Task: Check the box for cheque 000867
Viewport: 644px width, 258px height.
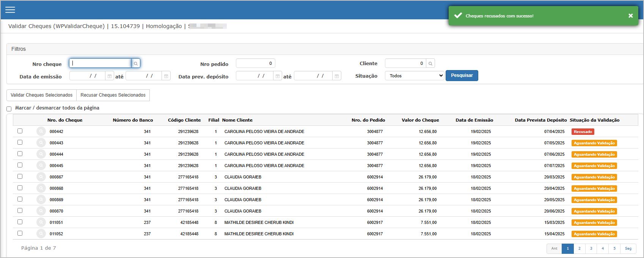Action: point(20,176)
